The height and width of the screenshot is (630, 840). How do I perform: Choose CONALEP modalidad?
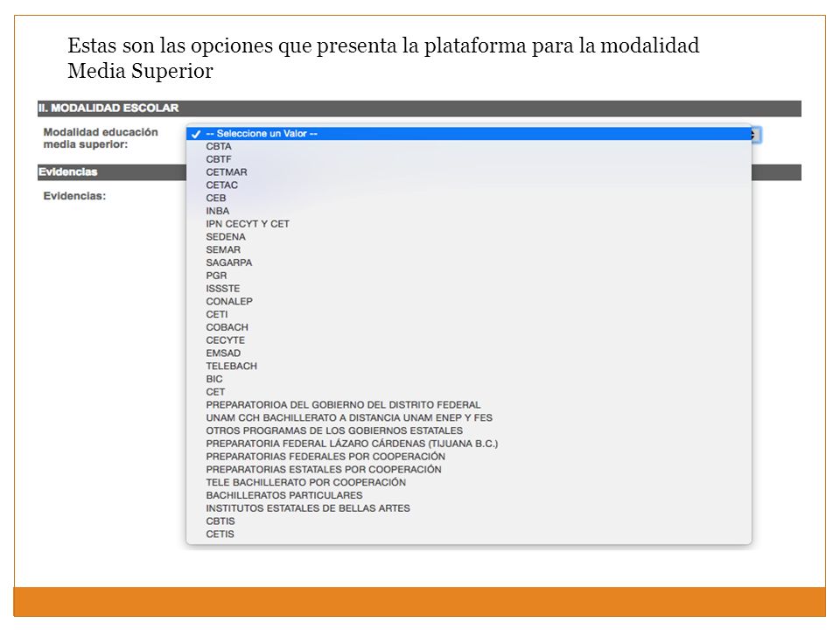point(469,302)
